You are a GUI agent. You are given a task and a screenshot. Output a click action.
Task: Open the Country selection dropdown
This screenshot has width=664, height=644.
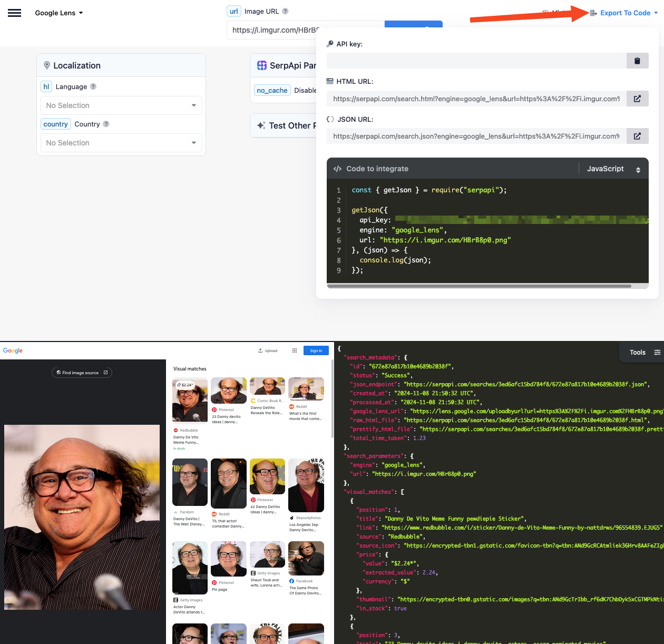coord(121,143)
